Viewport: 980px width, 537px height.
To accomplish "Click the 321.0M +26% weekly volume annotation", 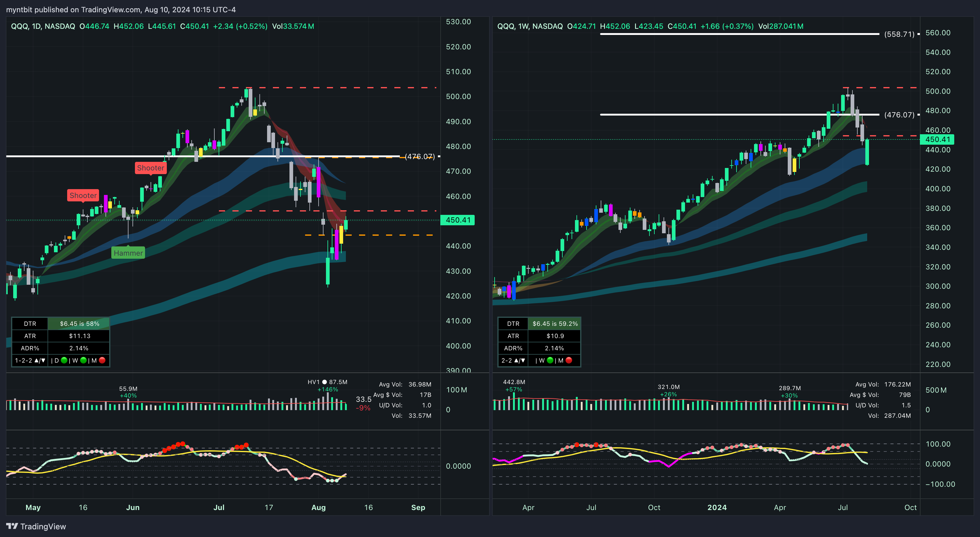I will (x=668, y=390).
